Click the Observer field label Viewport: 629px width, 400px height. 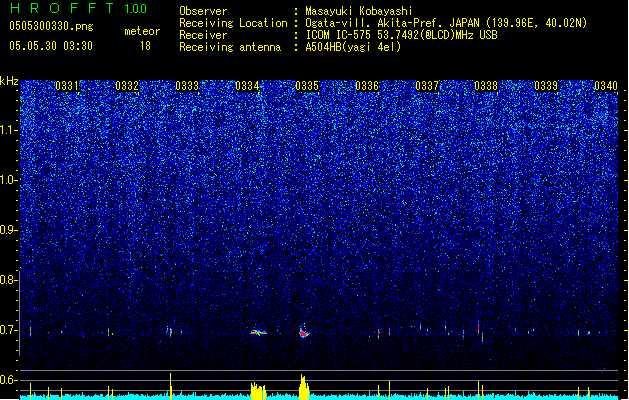(x=203, y=11)
